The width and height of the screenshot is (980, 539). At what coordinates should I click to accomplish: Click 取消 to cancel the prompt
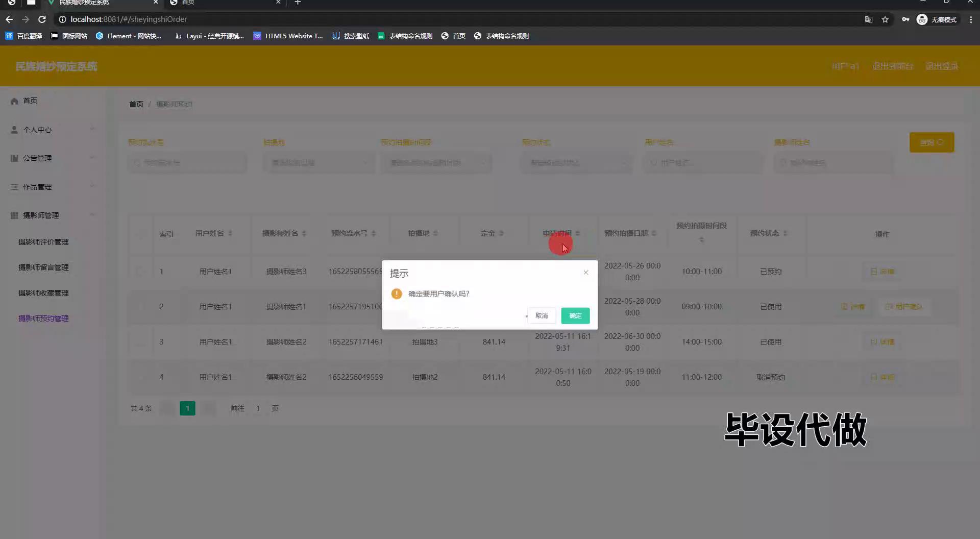542,316
